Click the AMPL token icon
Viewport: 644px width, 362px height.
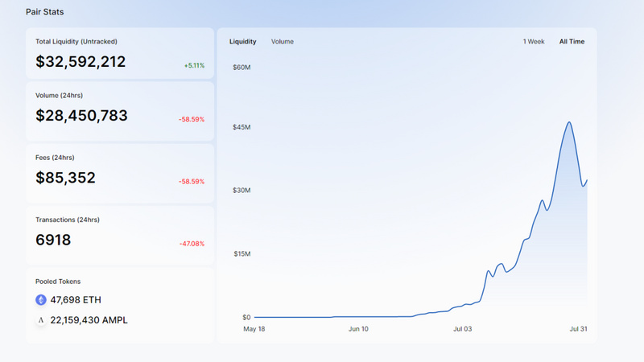(41, 320)
